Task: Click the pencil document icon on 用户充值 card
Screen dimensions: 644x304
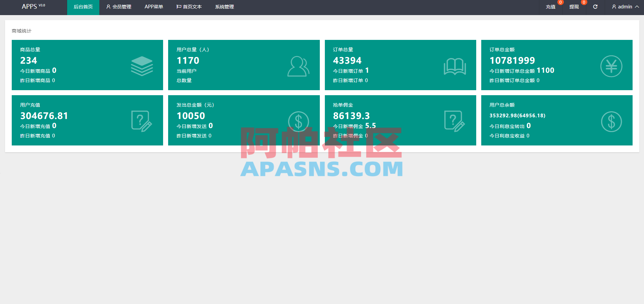Action: pos(142,121)
